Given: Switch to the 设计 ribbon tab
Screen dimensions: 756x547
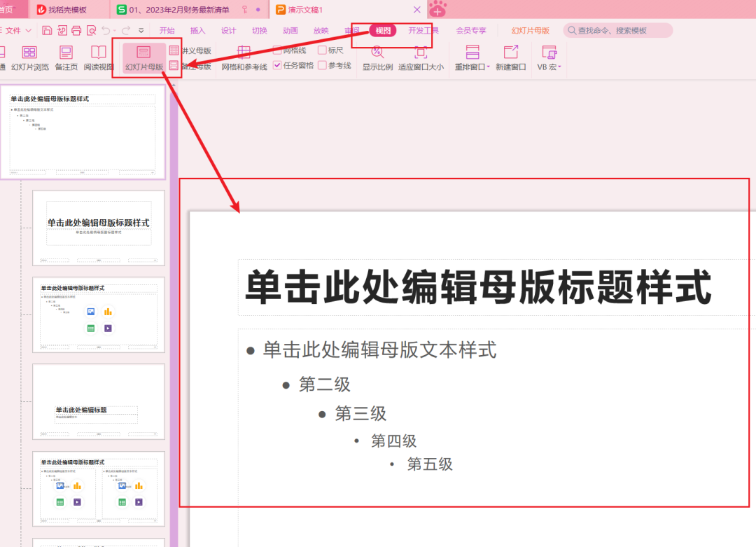Looking at the screenshot, I should tap(228, 30).
